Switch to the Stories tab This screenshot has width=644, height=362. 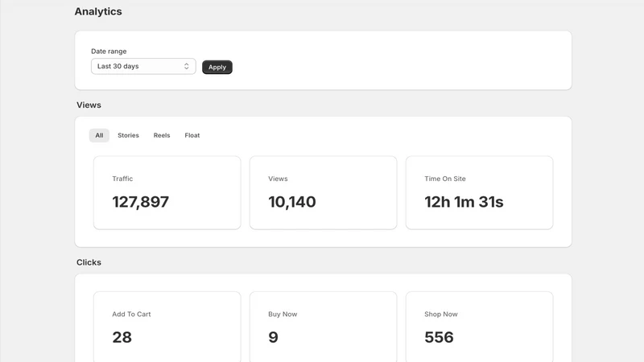click(128, 135)
